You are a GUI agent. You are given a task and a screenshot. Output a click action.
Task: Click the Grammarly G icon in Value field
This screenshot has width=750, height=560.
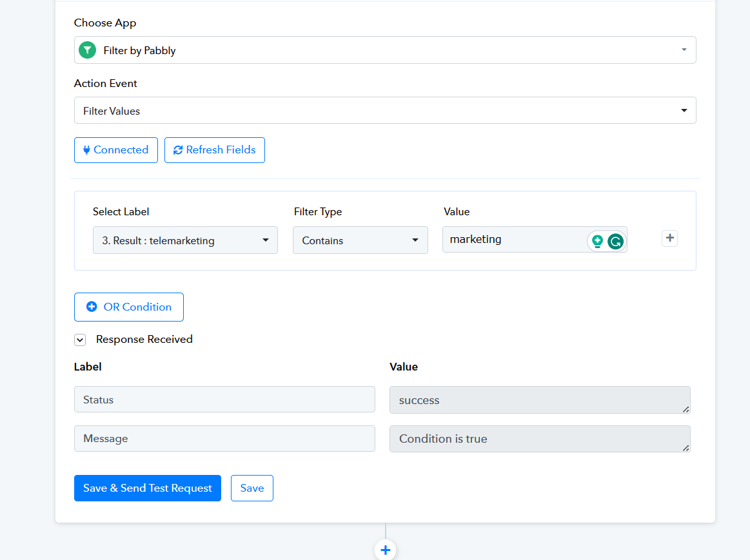tap(615, 242)
